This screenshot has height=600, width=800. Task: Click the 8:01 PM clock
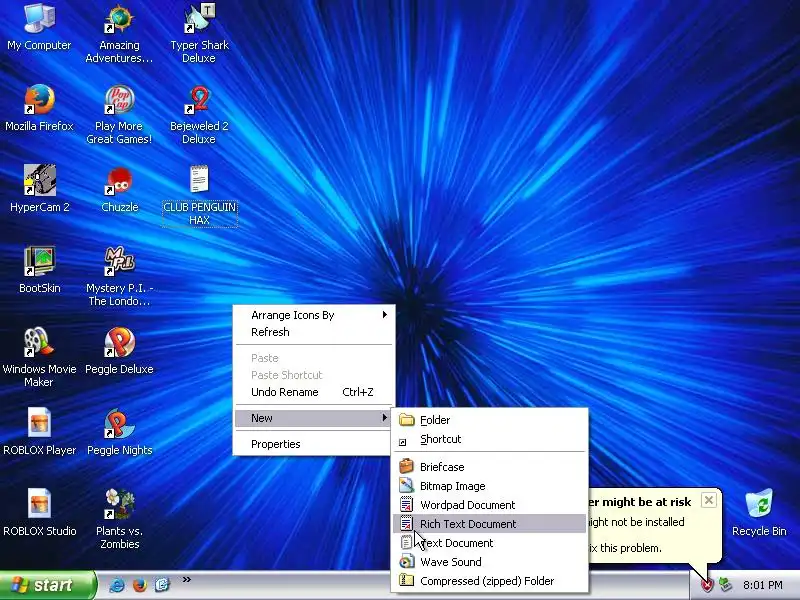point(762,585)
